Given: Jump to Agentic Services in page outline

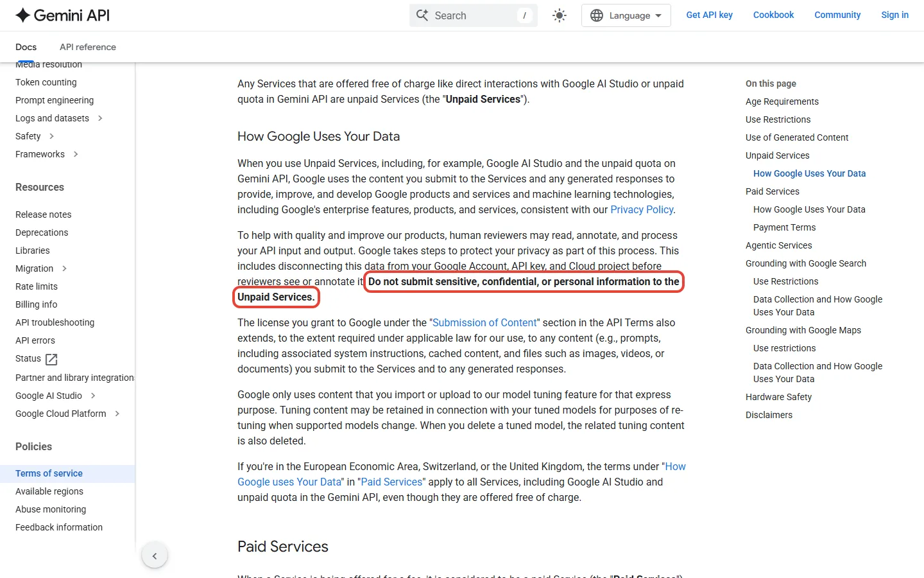Looking at the screenshot, I should (779, 245).
